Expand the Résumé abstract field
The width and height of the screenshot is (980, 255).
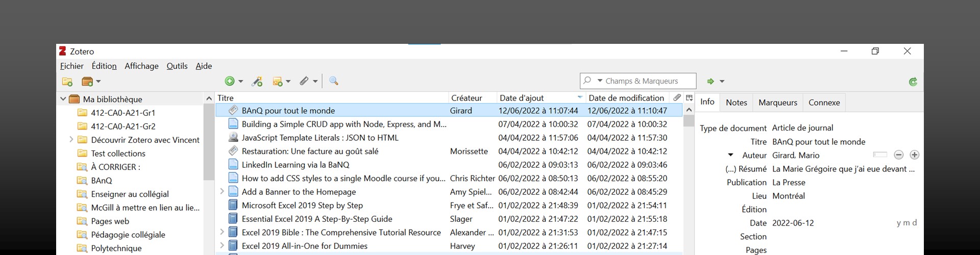pos(746,169)
